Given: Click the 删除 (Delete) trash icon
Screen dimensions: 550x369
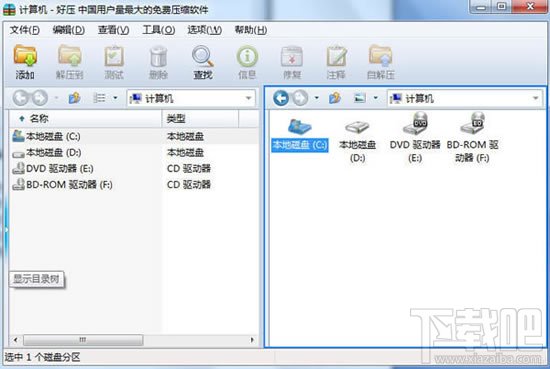Looking at the screenshot, I should (158, 62).
